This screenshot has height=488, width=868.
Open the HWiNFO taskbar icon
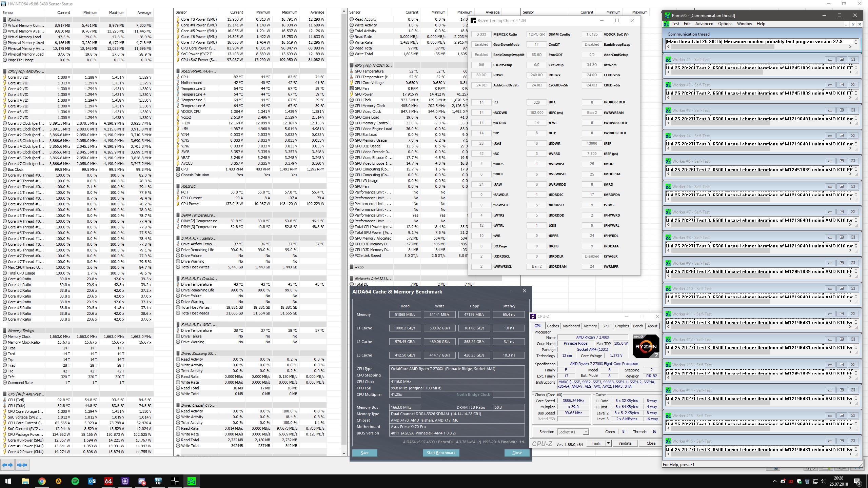158,481
